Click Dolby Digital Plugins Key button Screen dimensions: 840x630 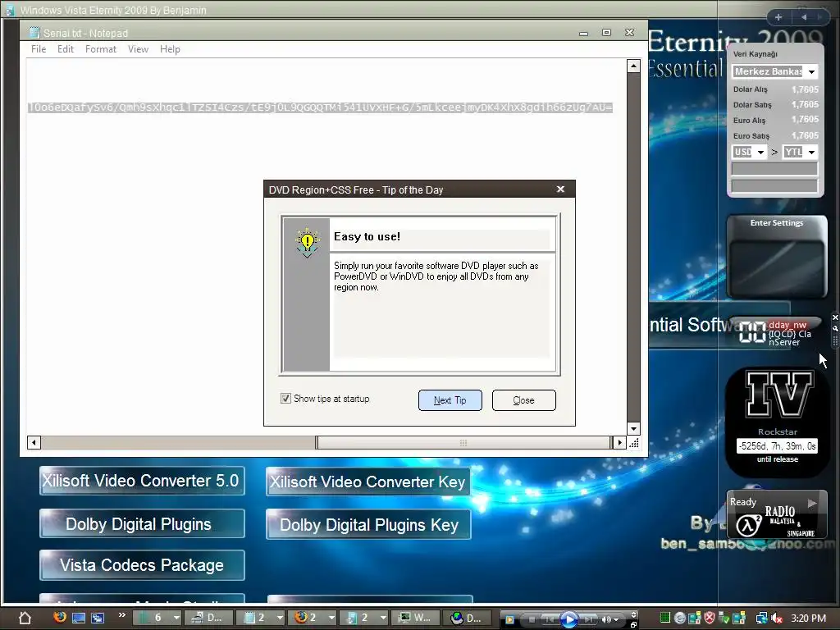368,525
